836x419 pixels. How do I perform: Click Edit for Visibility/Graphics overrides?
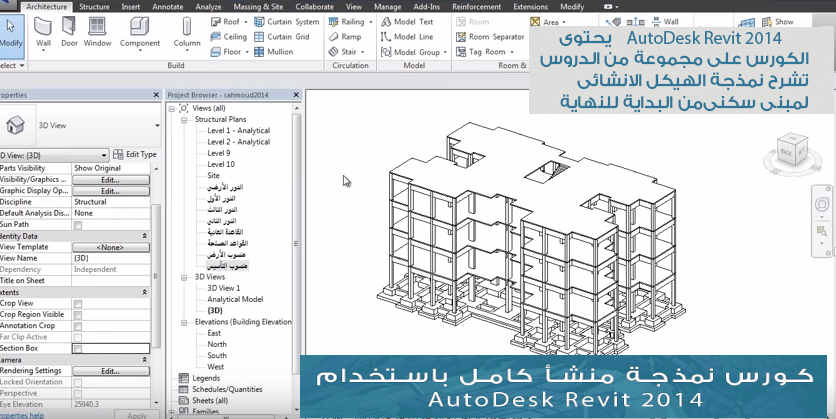click(111, 180)
